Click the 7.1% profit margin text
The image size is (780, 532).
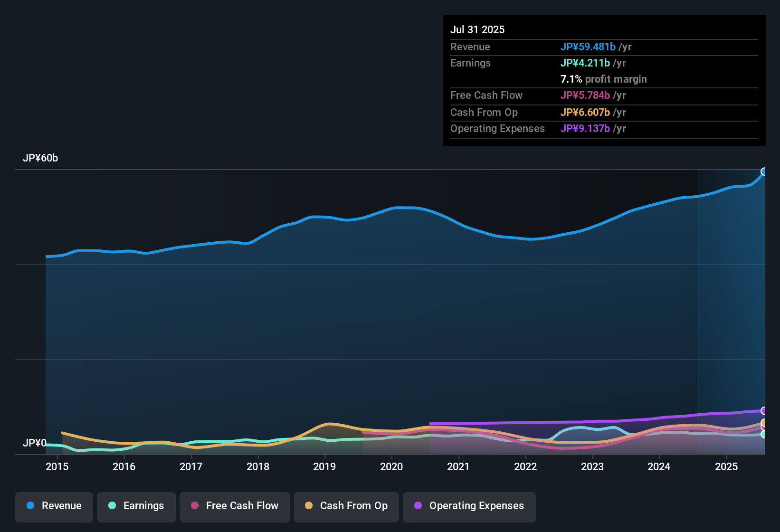pos(603,79)
